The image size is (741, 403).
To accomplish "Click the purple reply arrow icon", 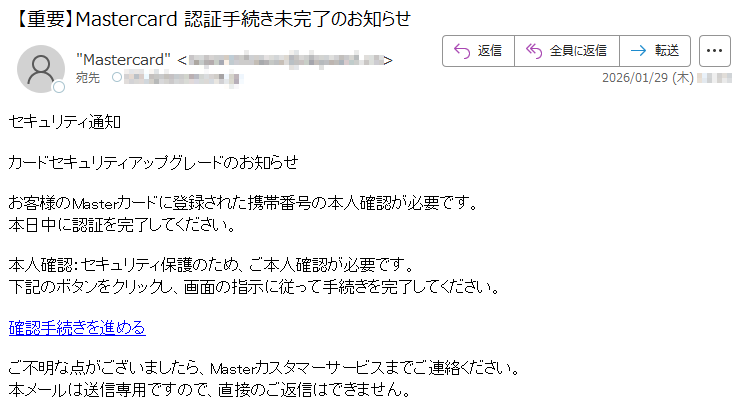I will (462, 51).
